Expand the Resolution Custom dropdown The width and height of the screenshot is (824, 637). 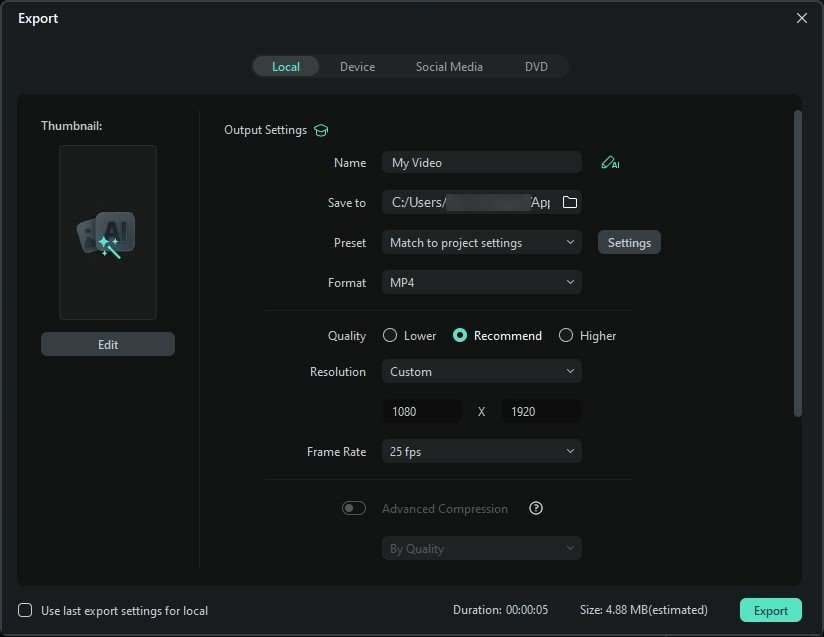click(481, 372)
